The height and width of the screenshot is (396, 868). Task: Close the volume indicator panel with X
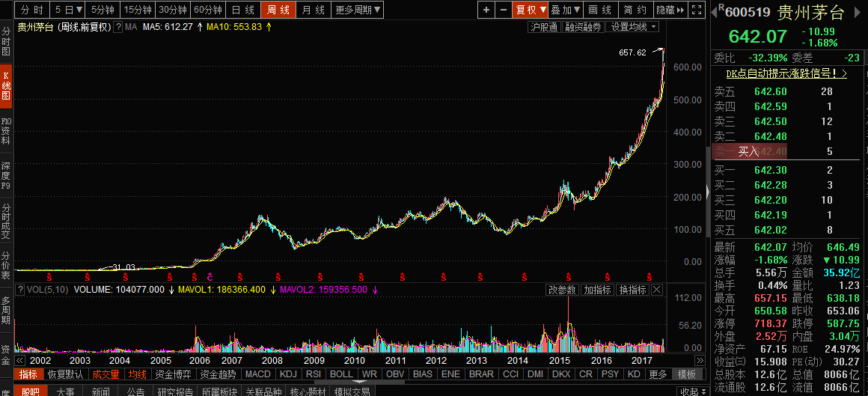point(656,290)
